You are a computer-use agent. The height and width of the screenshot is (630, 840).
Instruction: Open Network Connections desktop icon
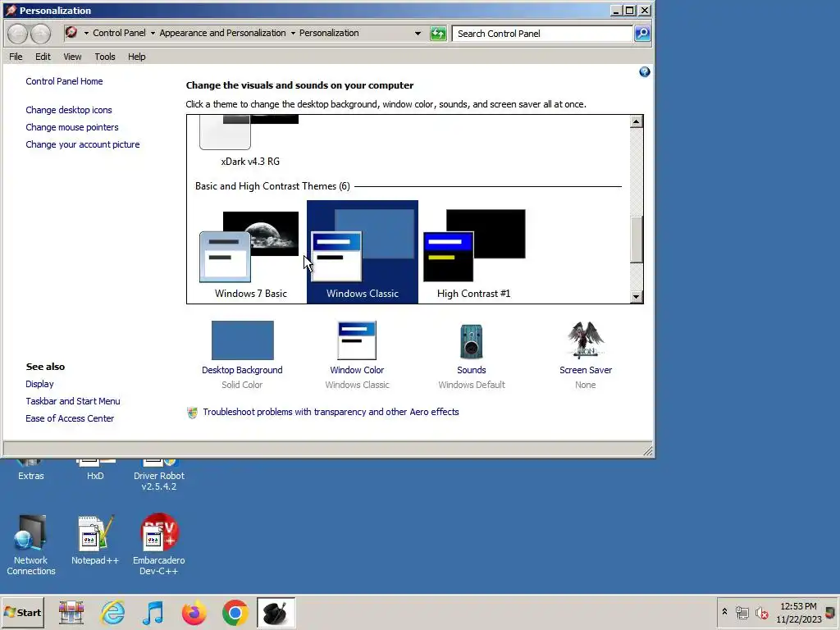click(x=30, y=545)
